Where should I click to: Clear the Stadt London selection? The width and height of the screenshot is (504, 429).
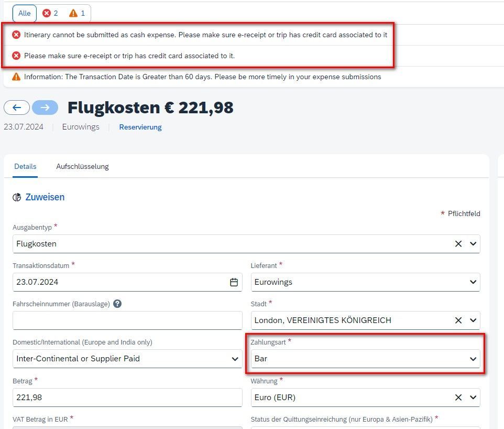458,320
